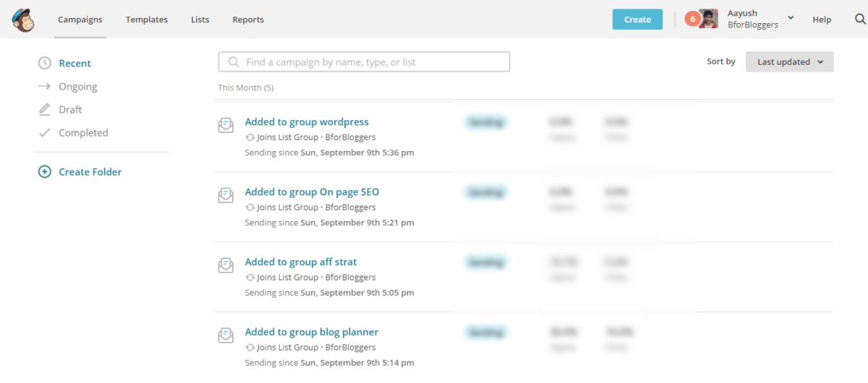Click the envelope icon beside blog planner campaign

coord(226,335)
